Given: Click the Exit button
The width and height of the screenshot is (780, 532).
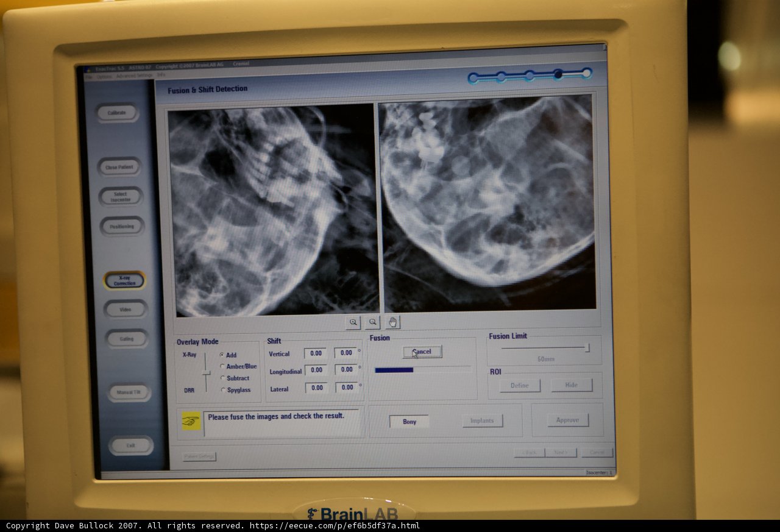Looking at the screenshot, I should click(131, 445).
